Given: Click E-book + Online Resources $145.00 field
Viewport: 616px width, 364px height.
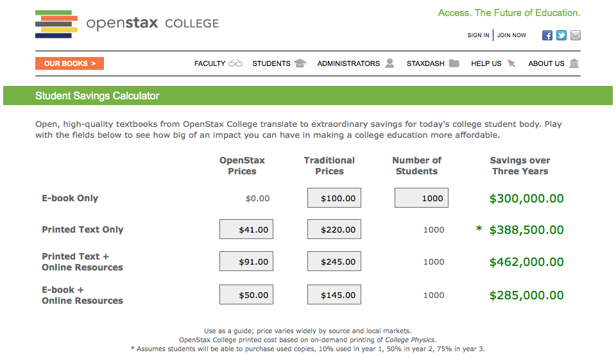Looking at the screenshot, I should pos(334,295).
